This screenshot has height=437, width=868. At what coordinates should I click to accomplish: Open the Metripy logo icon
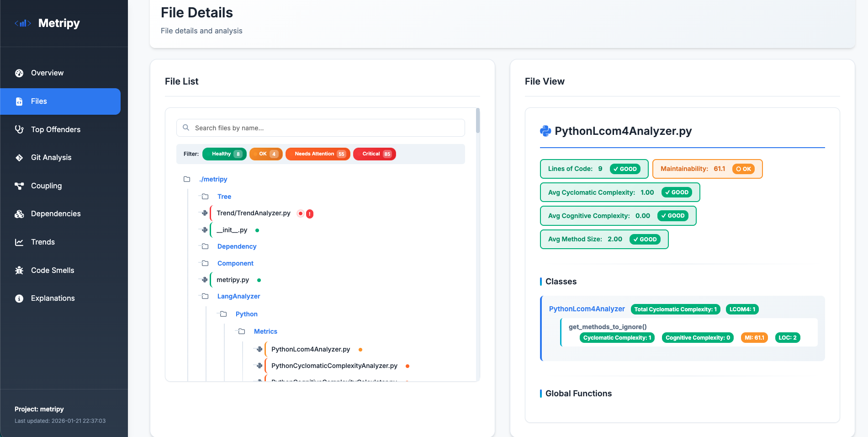(23, 23)
